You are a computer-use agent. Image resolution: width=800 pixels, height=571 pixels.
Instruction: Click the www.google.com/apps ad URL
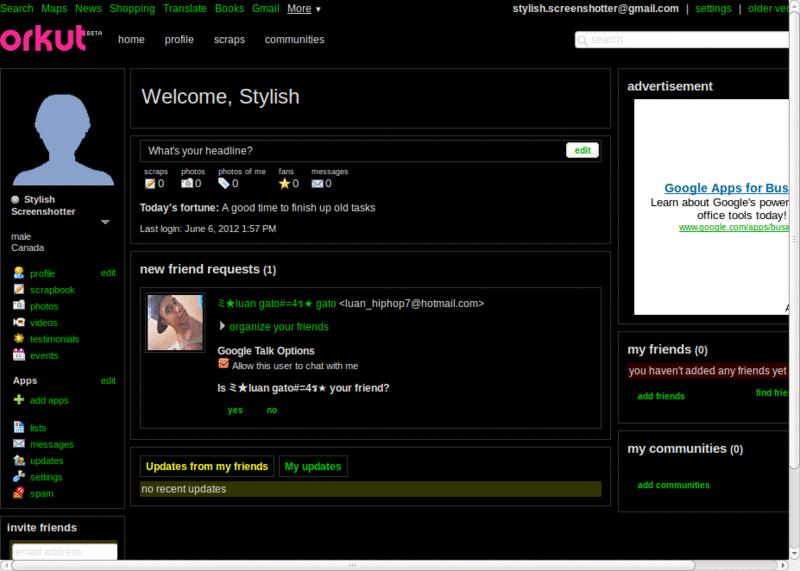tap(734, 227)
